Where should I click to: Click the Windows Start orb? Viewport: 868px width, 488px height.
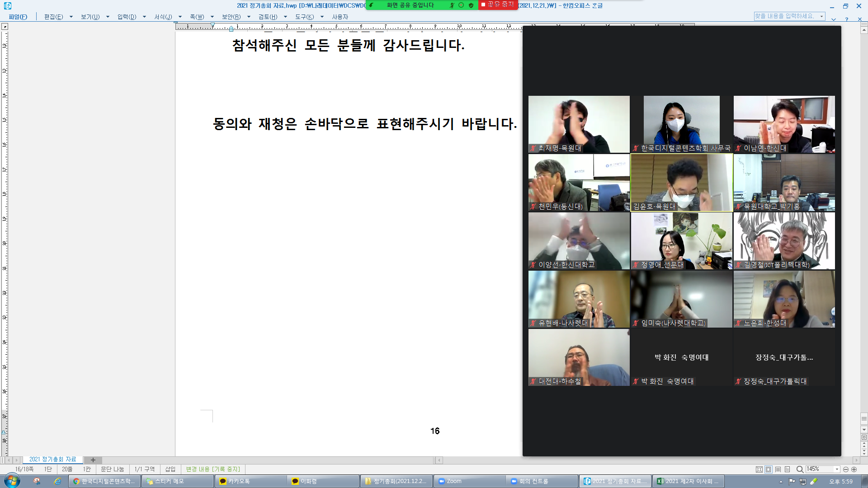click(x=12, y=481)
